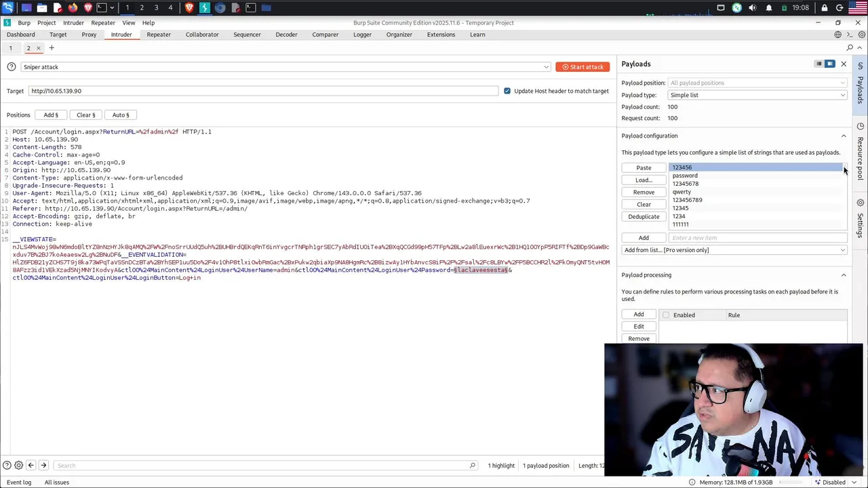Click the Clear § button

click(86, 115)
